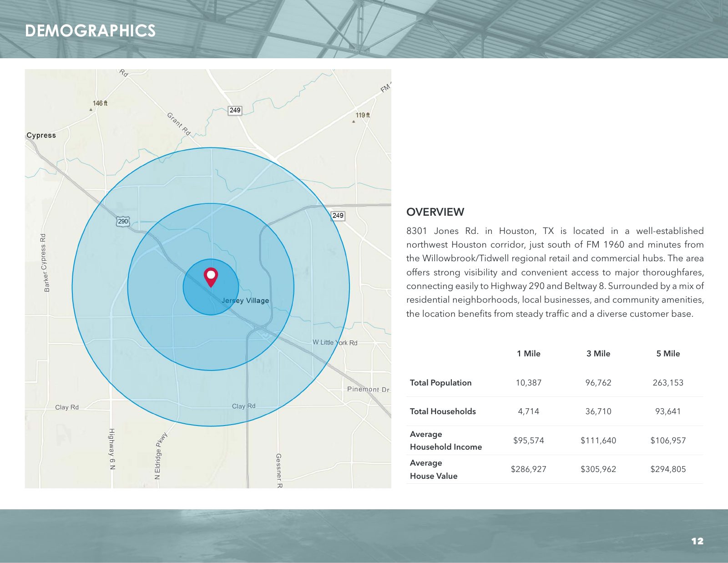Click income value $106,957
Image resolution: width=728 pixels, height=563 pixels.
(668, 441)
